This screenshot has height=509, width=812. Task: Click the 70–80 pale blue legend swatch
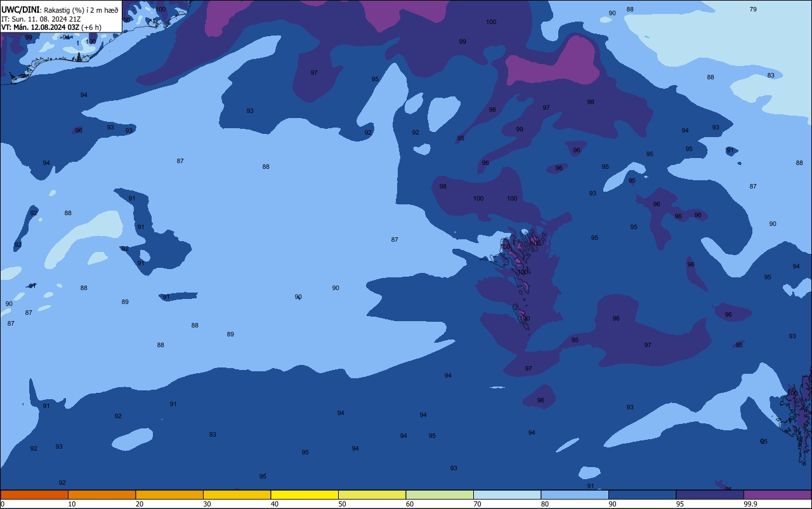click(507, 494)
